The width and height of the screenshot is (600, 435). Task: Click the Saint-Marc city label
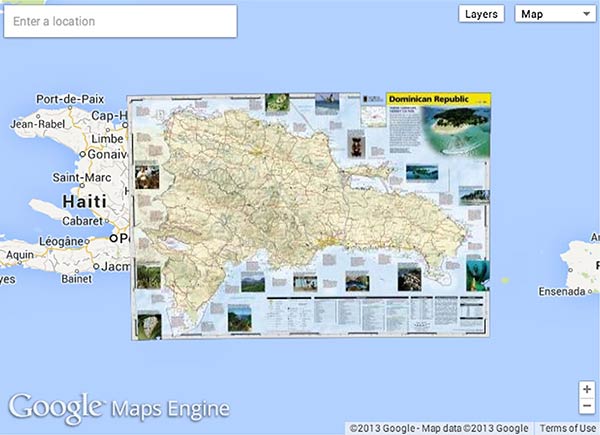click(x=82, y=178)
